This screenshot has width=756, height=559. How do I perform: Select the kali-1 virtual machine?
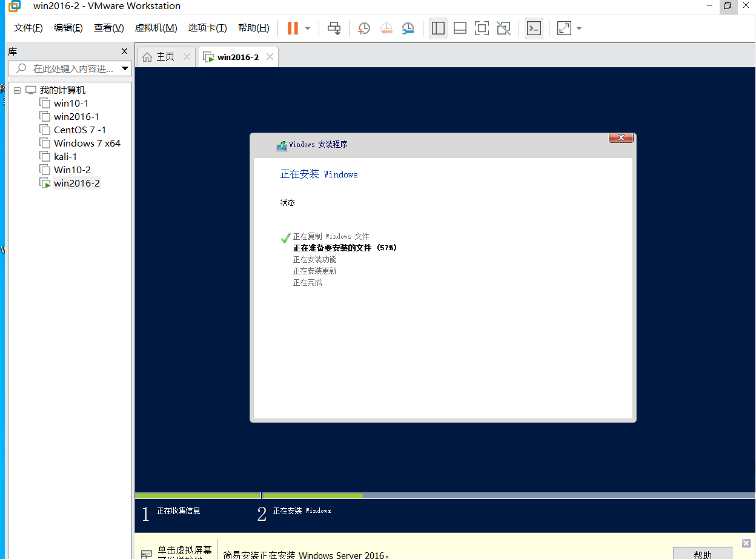point(65,157)
